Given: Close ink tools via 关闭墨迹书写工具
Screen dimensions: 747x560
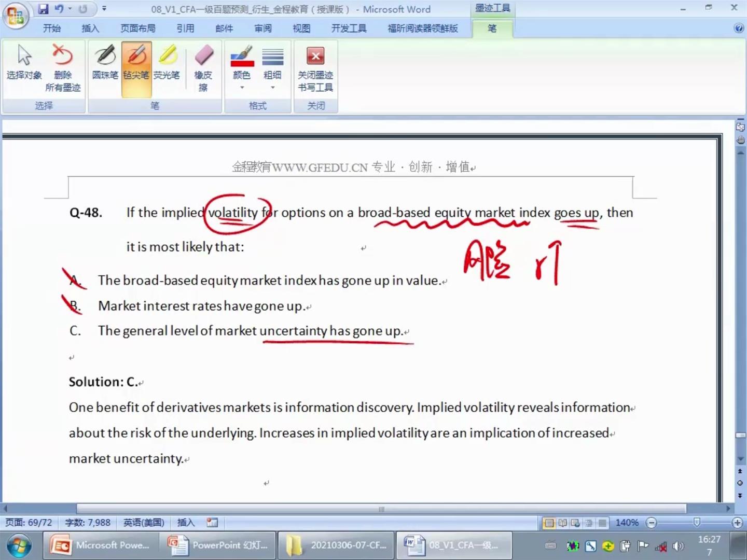Looking at the screenshot, I should pos(315,67).
